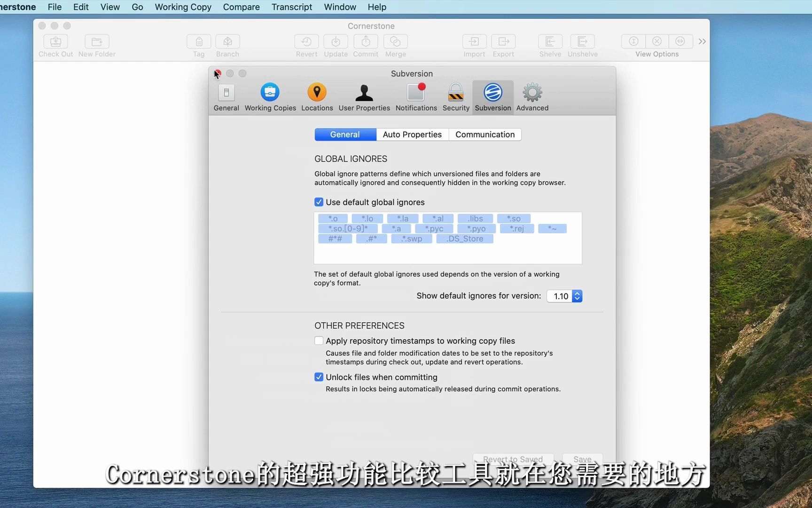Click the *.swp ignore pattern token
The height and width of the screenshot is (508, 812).
(x=412, y=238)
